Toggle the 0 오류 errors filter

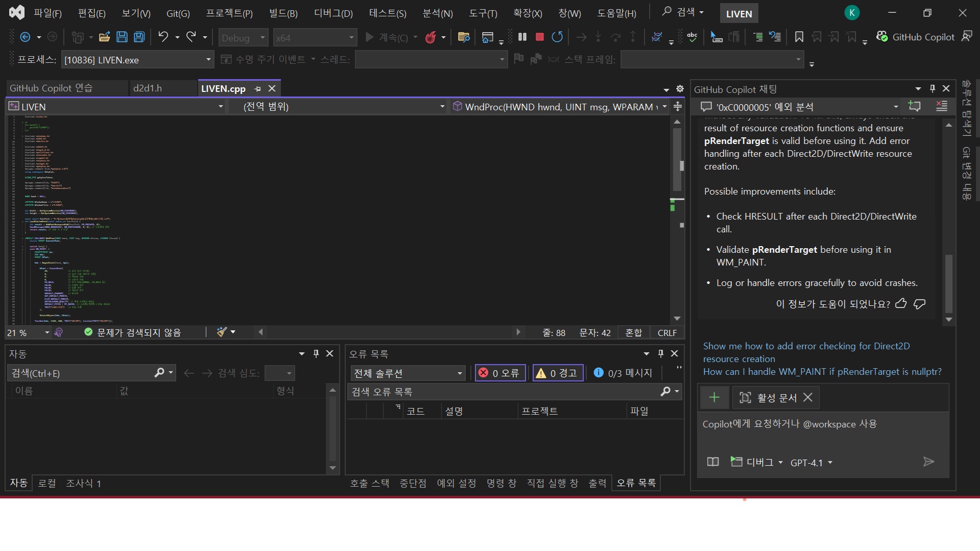tap(499, 373)
